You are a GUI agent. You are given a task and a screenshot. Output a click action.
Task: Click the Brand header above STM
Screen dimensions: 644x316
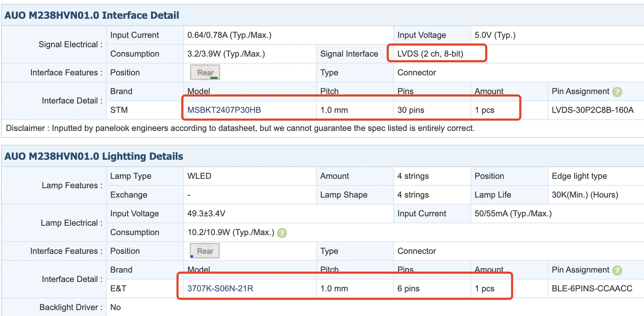[121, 91]
